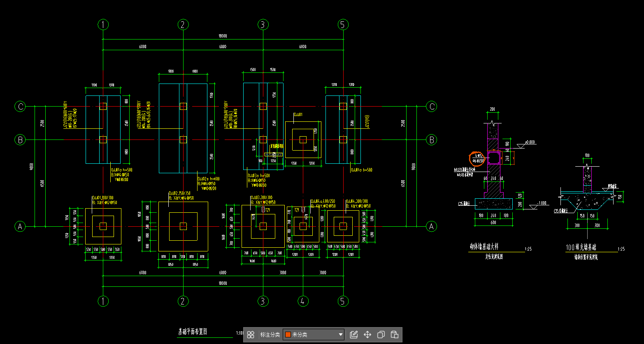
Task: Select the 600 width dimension under the wall detail
Action: coord(493,223)
